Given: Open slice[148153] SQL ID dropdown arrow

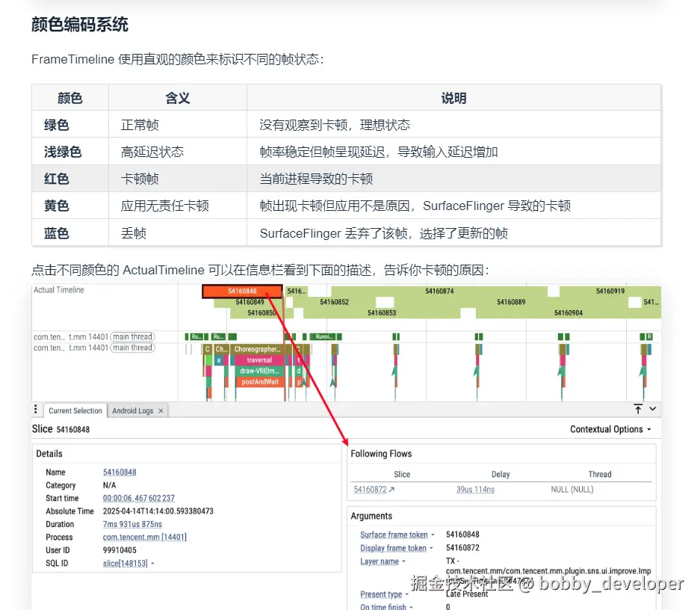Looking at the screenshot, I should (x=152, y=563).
